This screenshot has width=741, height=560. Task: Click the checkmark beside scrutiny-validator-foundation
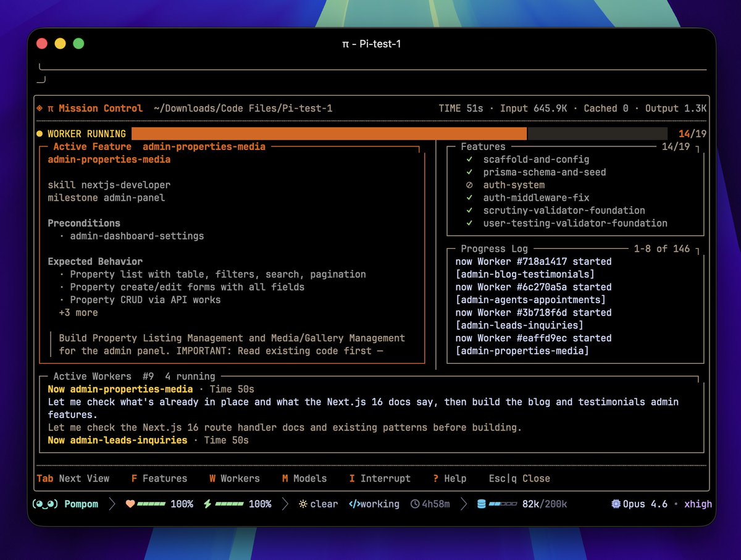tap(470, 211)
